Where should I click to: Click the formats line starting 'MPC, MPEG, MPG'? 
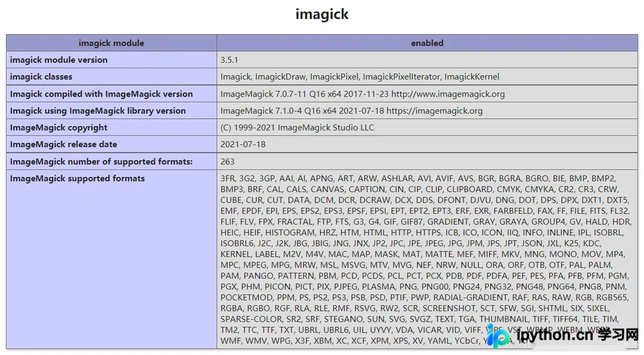(x=417, y=265)
